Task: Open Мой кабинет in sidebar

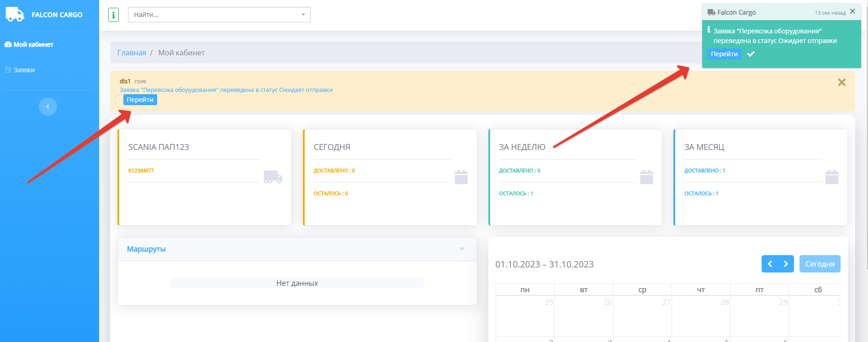Action: click(x=33, y=44)
